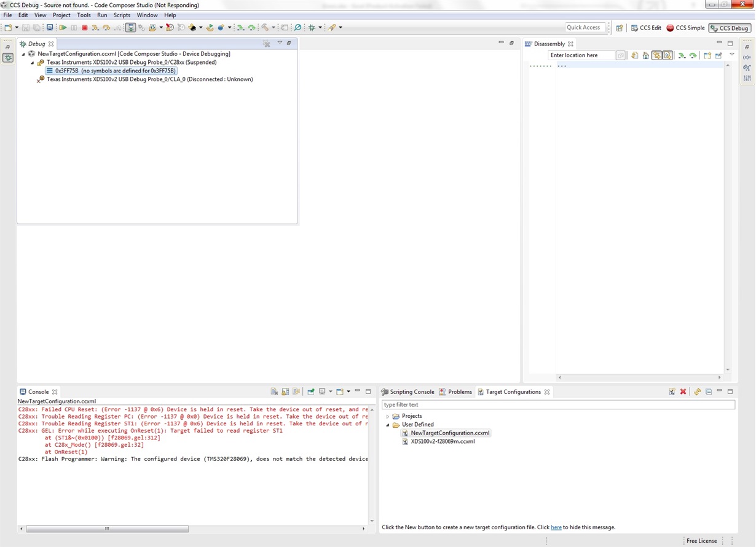Click the Open Perspective icon
This screenshot has width=756, height=547.
tap(620, 28)
